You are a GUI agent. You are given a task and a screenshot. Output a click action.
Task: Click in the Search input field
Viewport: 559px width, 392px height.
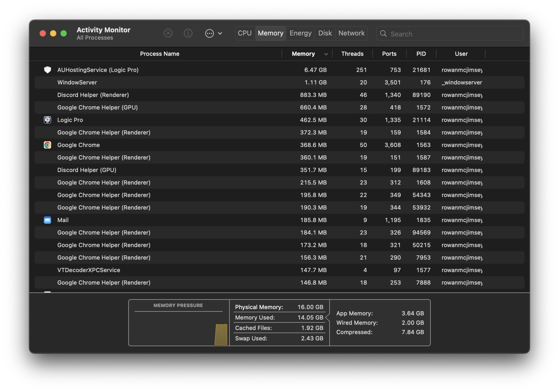(453, 34)
